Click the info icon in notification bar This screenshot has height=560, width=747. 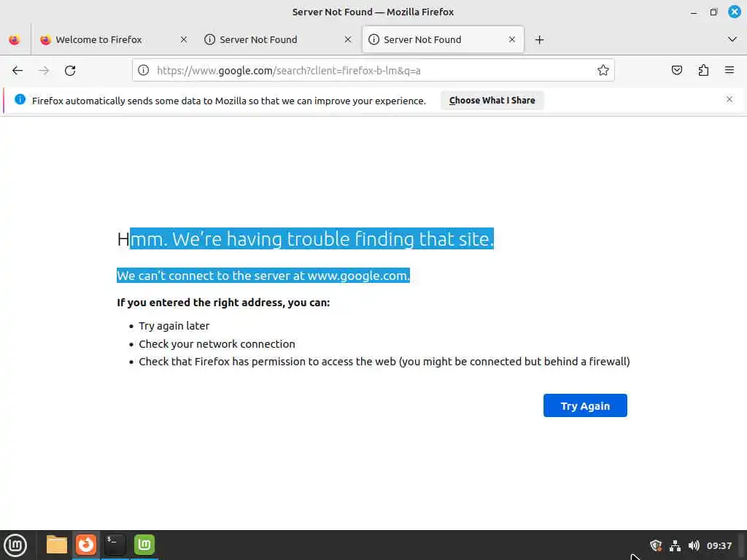20,99
